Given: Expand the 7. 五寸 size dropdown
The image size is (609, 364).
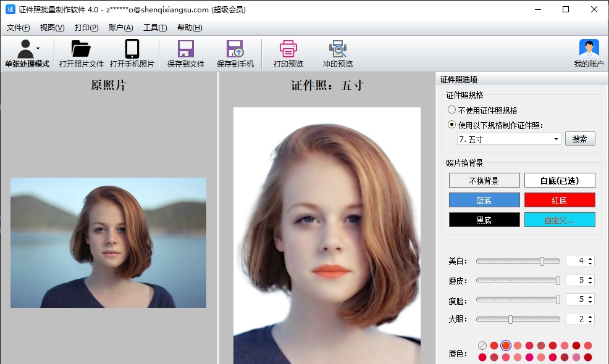Looking at the screenshot, I should click(556, 139).
